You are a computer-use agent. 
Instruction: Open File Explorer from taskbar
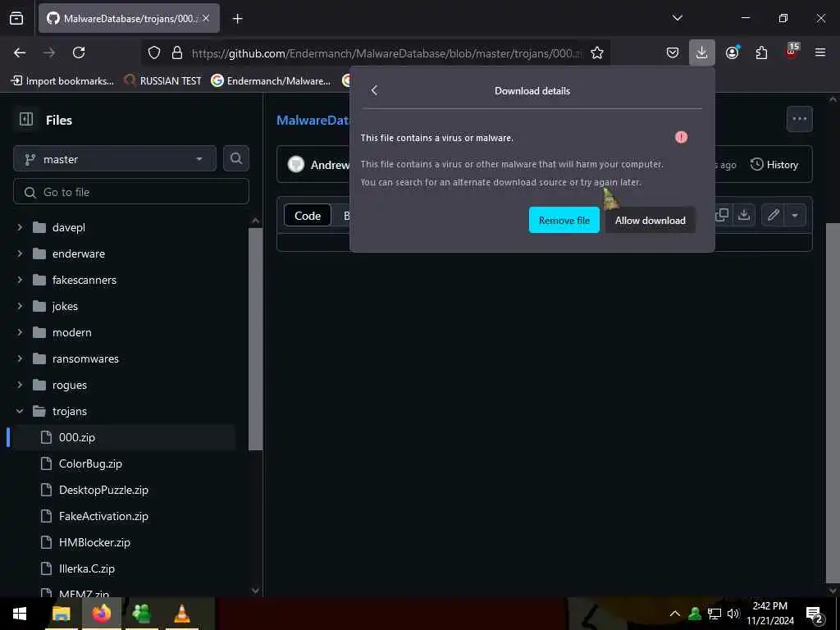[61, 614]
